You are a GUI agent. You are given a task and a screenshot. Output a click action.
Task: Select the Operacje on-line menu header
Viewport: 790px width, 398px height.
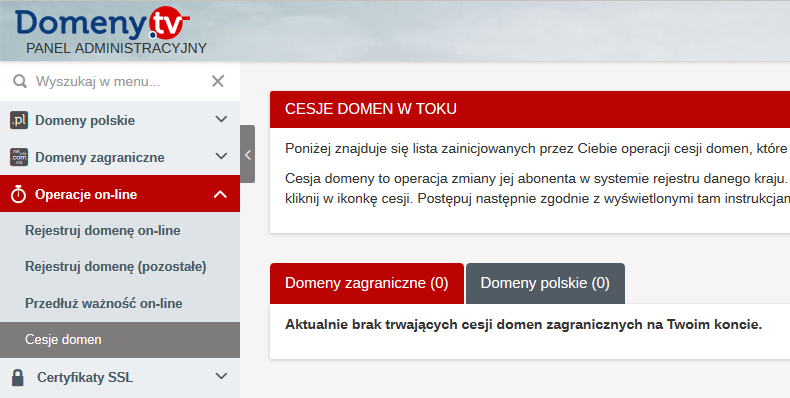click(120, 194)
